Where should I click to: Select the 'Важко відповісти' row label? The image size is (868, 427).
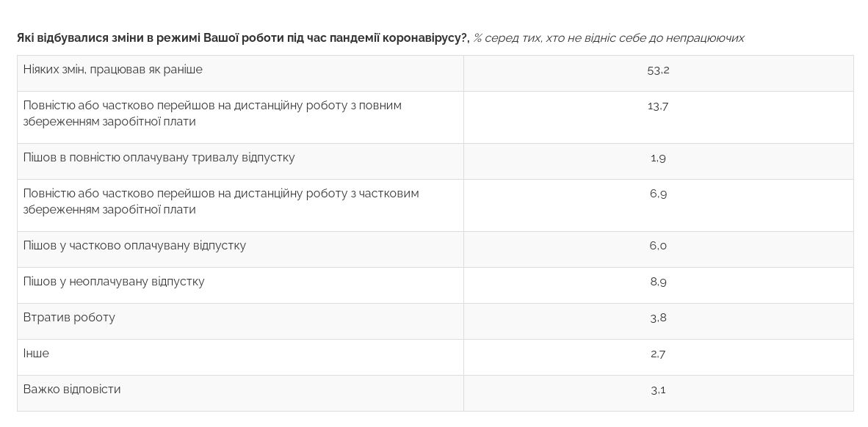72,390
